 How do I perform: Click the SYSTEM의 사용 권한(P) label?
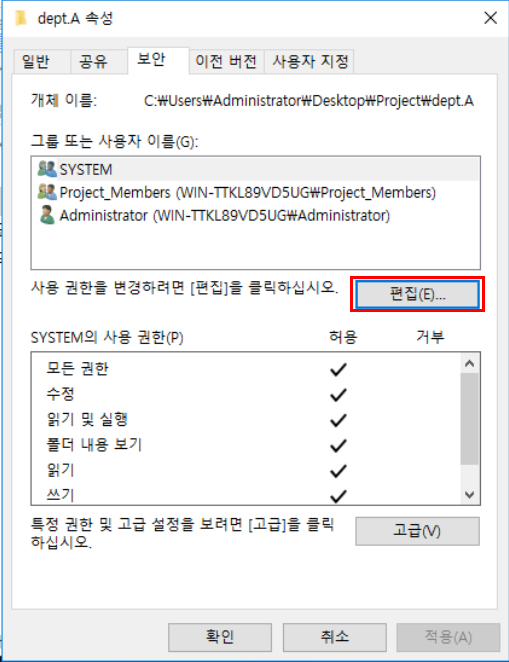click(107, 338)
